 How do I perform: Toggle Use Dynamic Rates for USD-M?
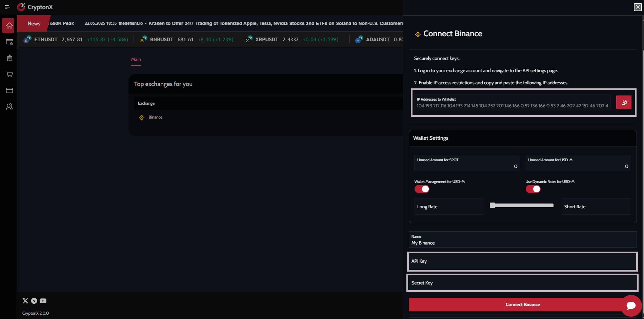(533, 189)
